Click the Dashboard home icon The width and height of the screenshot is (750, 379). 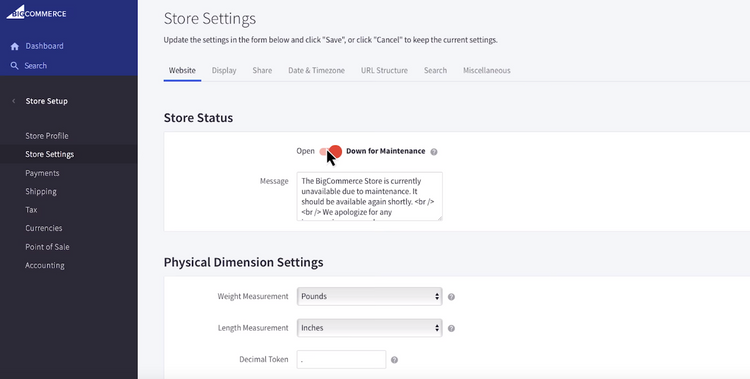coord(15,46)
